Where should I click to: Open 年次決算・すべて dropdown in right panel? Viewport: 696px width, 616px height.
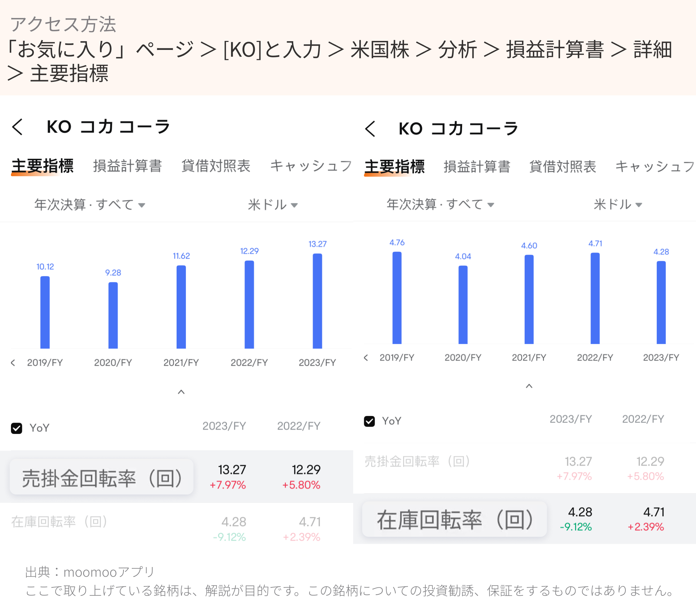pos(440,204)
